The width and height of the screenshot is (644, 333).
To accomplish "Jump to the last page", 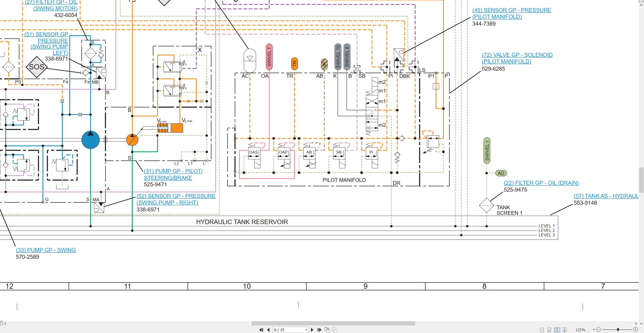I will [x=319, y=330].
